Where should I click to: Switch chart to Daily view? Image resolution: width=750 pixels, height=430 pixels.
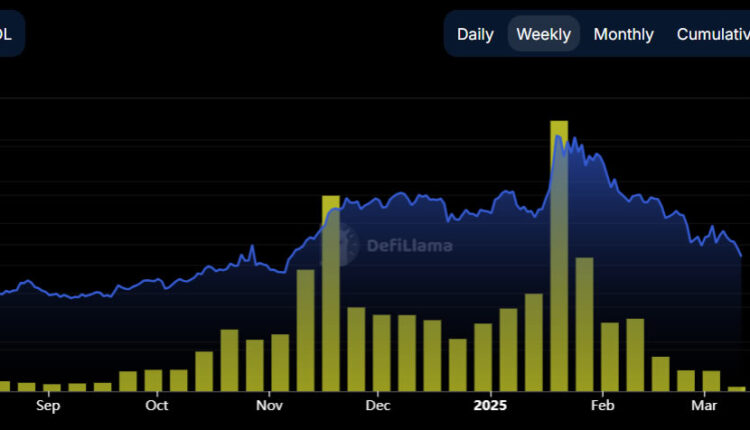[x=475, y=34]
